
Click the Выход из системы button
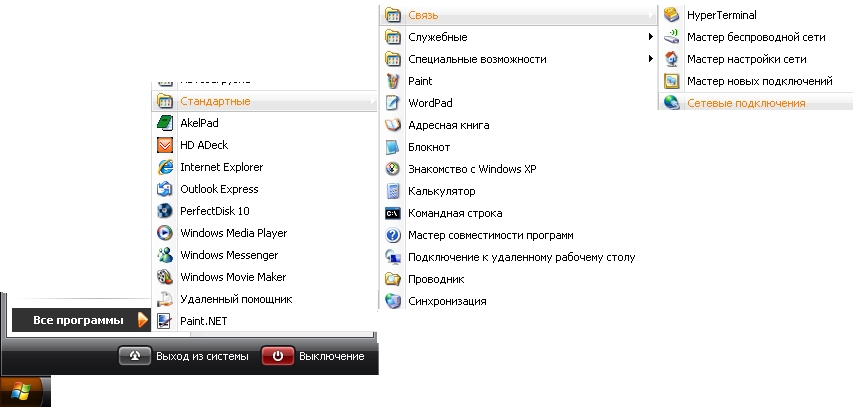click(184, 356)
